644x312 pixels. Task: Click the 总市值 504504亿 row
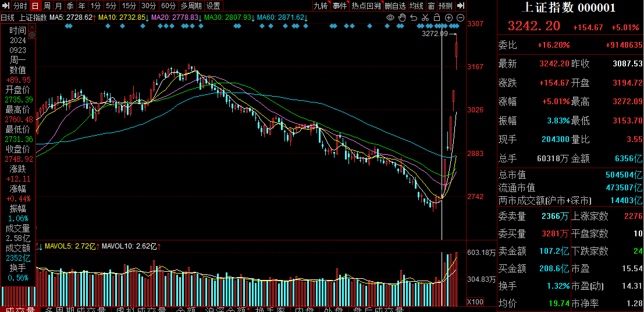click(x=571, y=175)
